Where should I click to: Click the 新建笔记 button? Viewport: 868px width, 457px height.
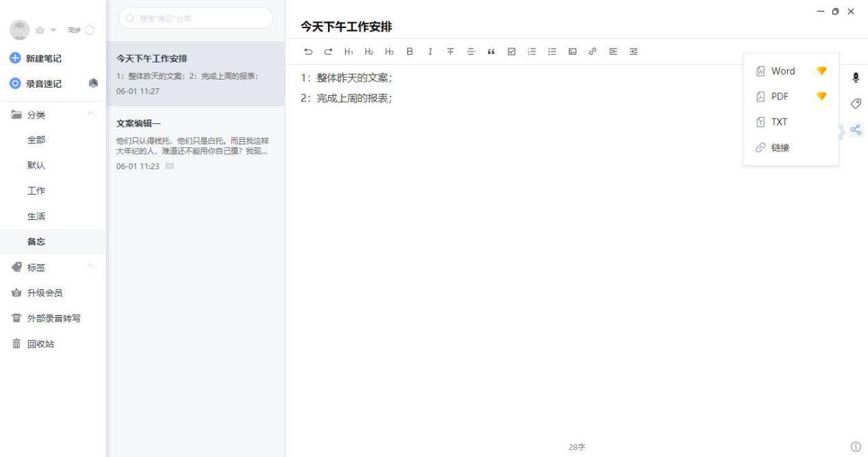43,58
